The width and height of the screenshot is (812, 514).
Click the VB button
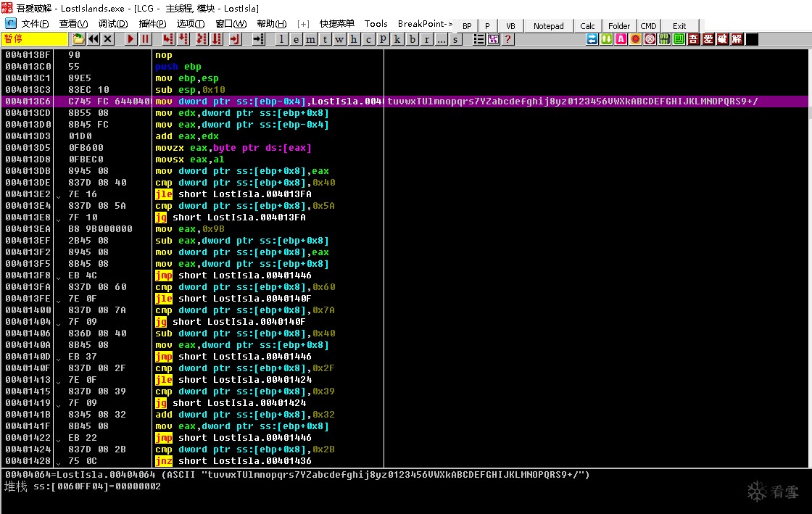[x=510, y=26]
